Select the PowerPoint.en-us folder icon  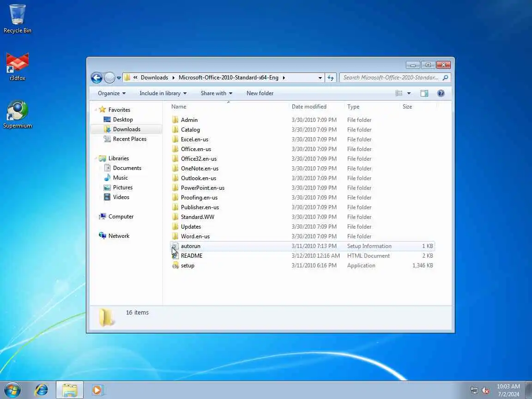click(175, 188)
